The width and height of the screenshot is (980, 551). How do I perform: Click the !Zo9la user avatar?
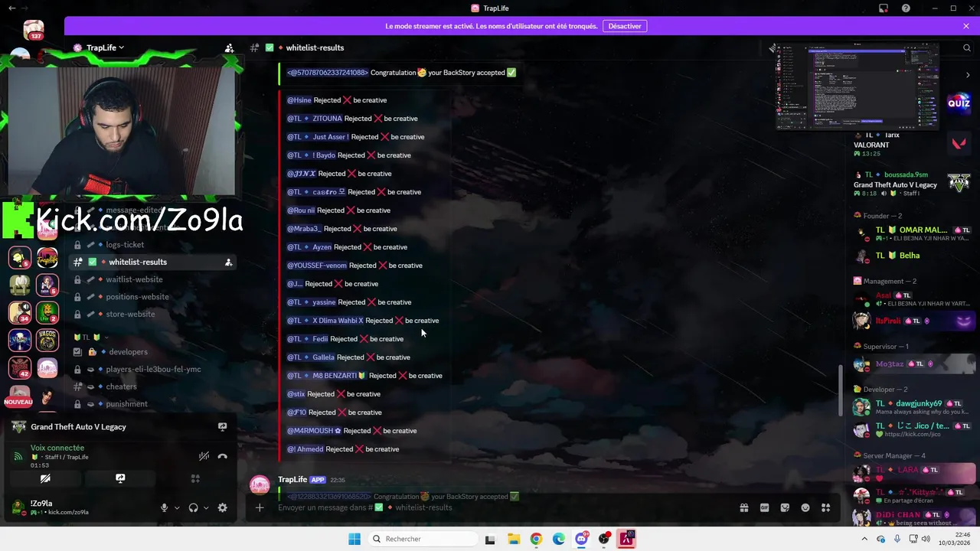point(18,507)
